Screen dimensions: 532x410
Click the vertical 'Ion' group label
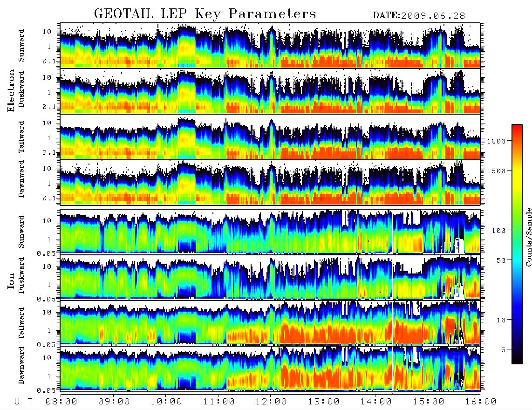tap(11, 281)
